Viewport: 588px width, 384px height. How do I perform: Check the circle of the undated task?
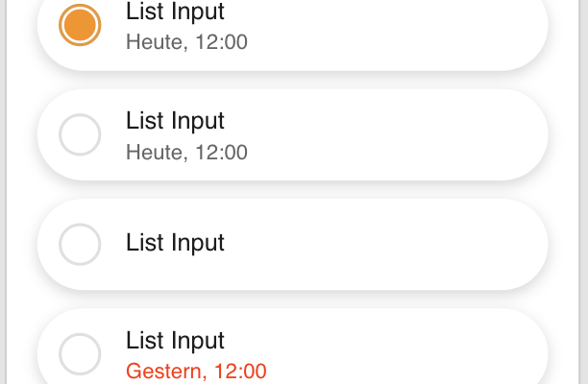point(80,244)
